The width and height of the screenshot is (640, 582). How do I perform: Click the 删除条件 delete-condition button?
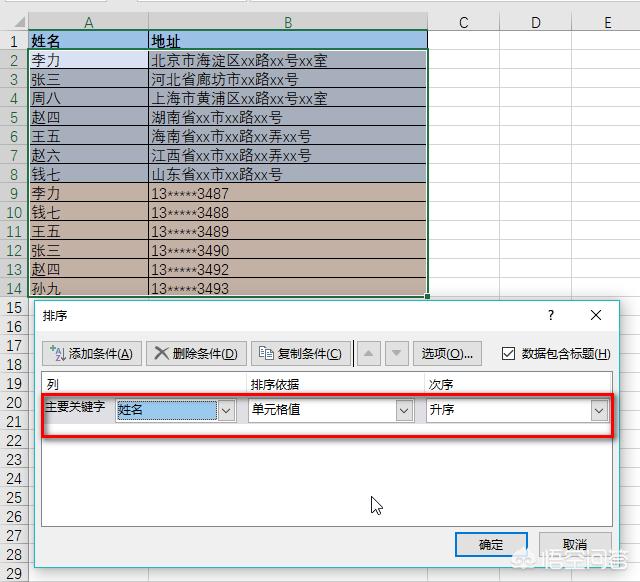coord(196,353)
